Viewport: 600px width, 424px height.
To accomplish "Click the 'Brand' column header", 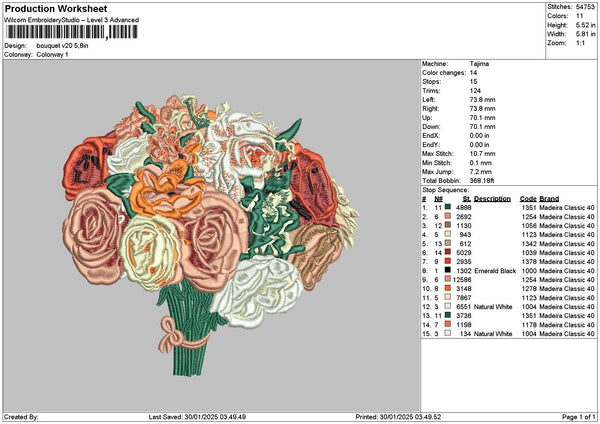I will click(549, 199).
